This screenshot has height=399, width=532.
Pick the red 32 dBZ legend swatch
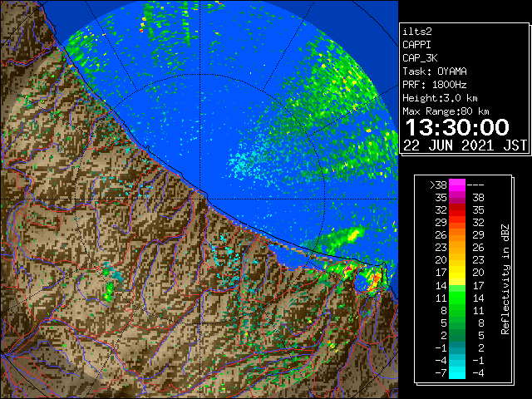click(457, 210)
